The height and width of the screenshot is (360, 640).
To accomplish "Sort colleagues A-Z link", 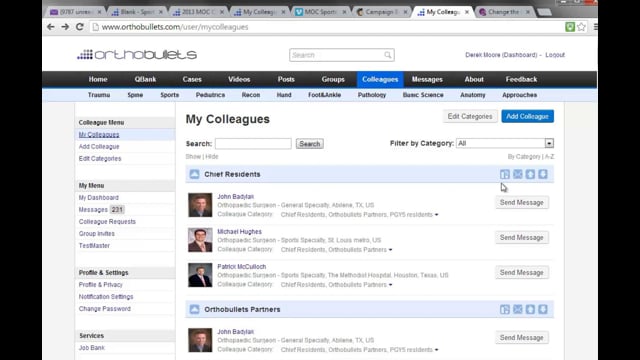I will point(549,157).
